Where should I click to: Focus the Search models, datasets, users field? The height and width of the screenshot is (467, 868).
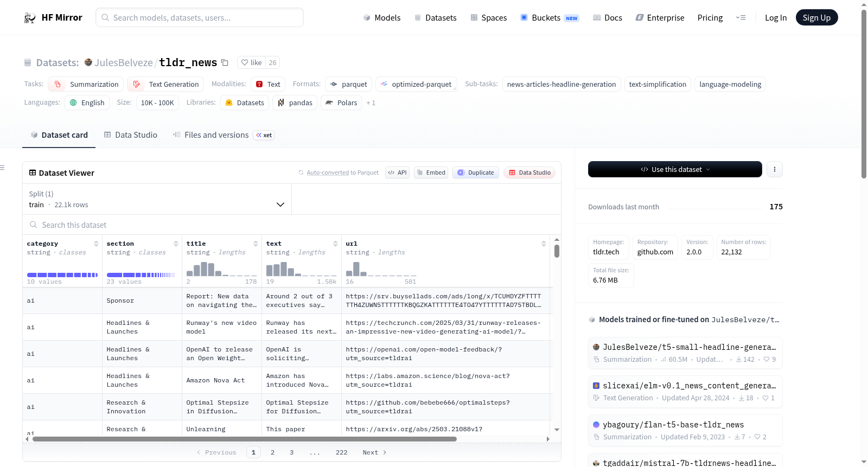tap(200, 17)
